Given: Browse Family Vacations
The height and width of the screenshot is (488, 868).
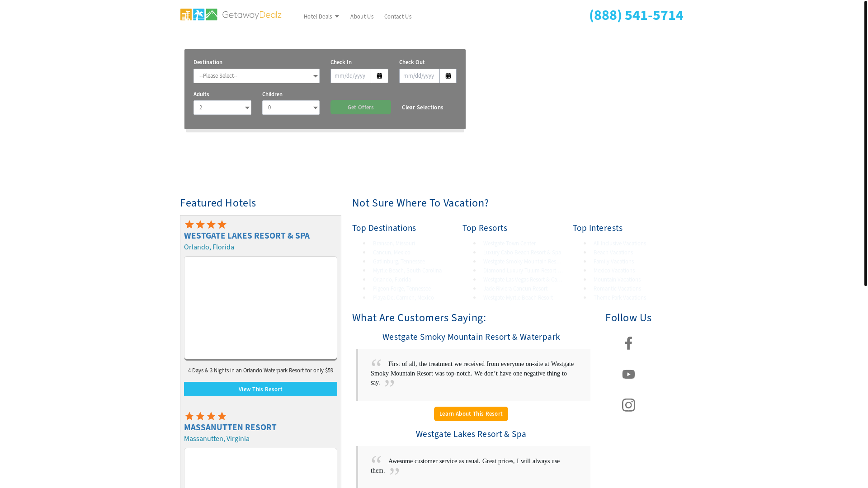Looking at the screenshot, I should click(613, 262).
